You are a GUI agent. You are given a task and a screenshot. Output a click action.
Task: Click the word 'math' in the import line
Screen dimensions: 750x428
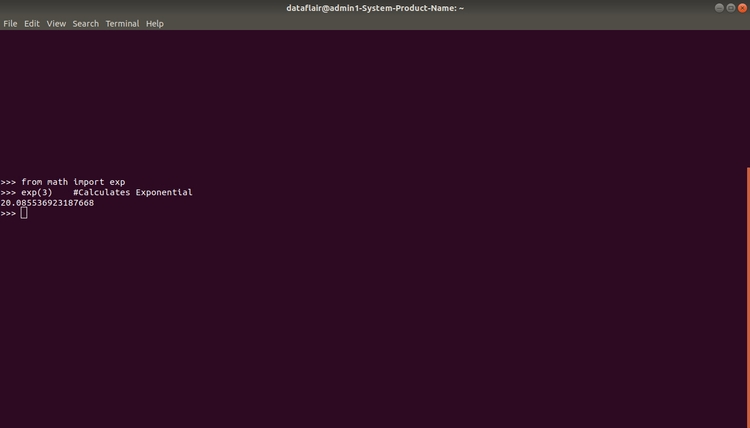click(x=57, y=182)
